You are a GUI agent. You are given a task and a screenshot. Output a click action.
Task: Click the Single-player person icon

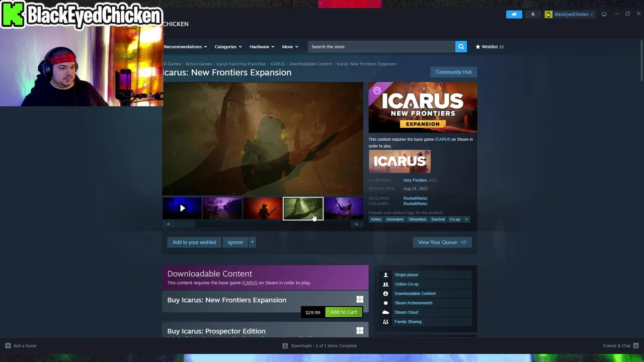386,275
